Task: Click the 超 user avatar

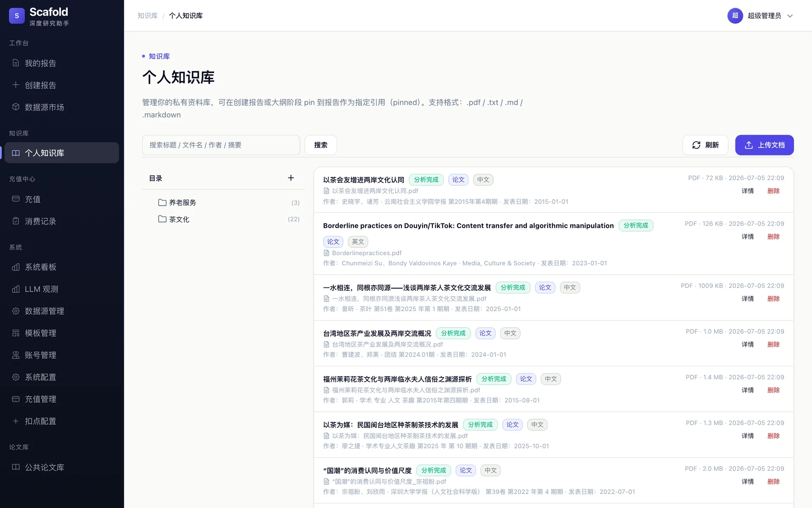Action: click(735, 16)
